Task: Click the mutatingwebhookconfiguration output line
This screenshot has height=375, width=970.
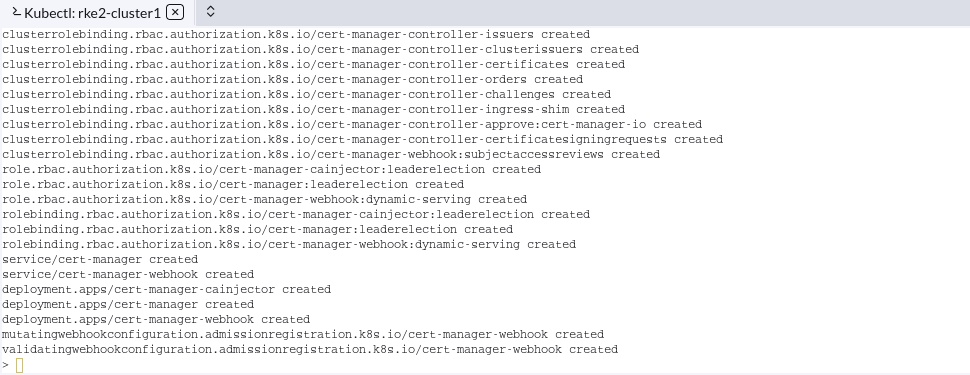Action: (303, 334)
